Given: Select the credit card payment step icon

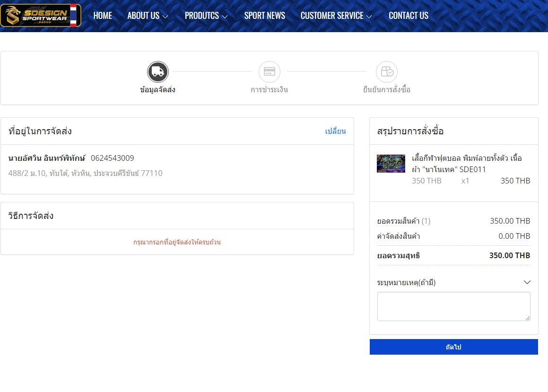Looking at the screenshot, I should tap(270, 72).
